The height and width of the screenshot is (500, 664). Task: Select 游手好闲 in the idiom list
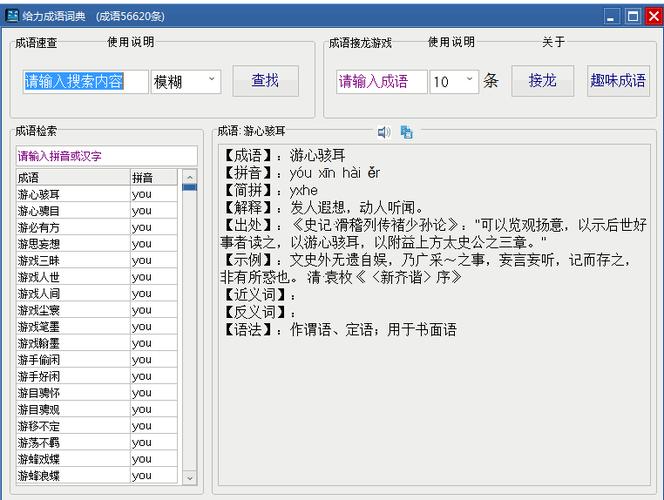point(72,376)
